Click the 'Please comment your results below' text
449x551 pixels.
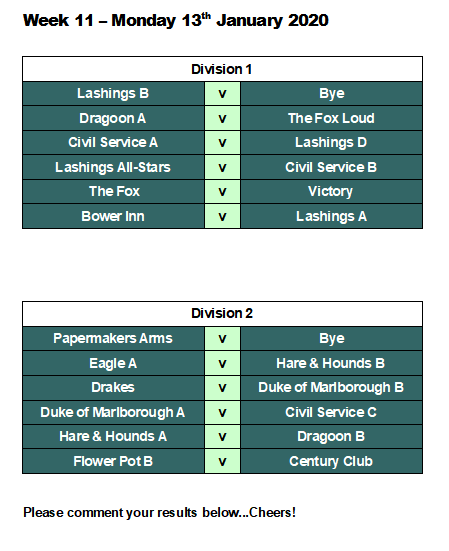(x=159, y=513)
